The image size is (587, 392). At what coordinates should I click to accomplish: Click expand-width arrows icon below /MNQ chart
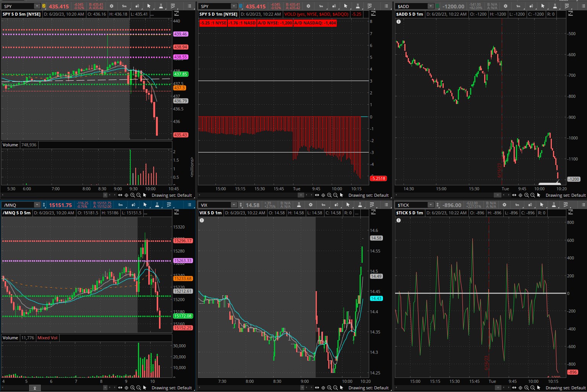click(x=120, y=388)
